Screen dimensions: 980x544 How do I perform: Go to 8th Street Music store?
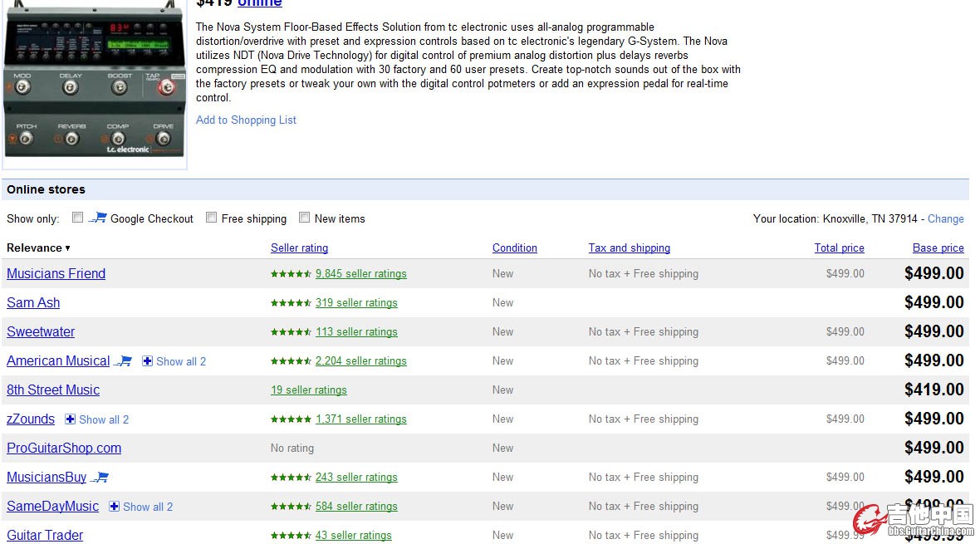[x=53, y=390]
